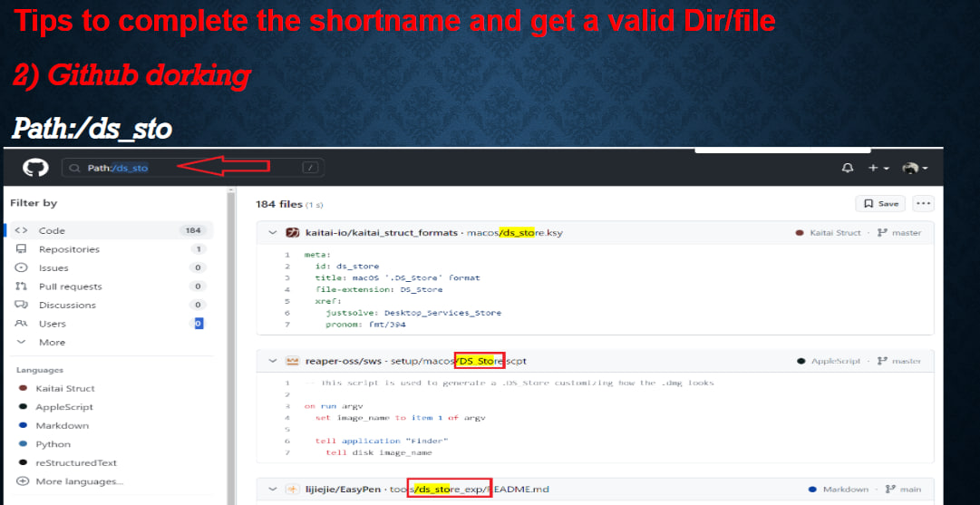The image size is (980, 505).
Task: Click the code line 'id: ds_store'
Action: click(x=346, y=267)
